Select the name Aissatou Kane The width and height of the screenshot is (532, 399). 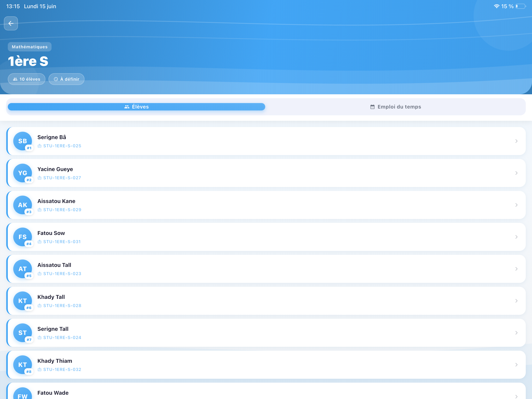click(56, 201)
